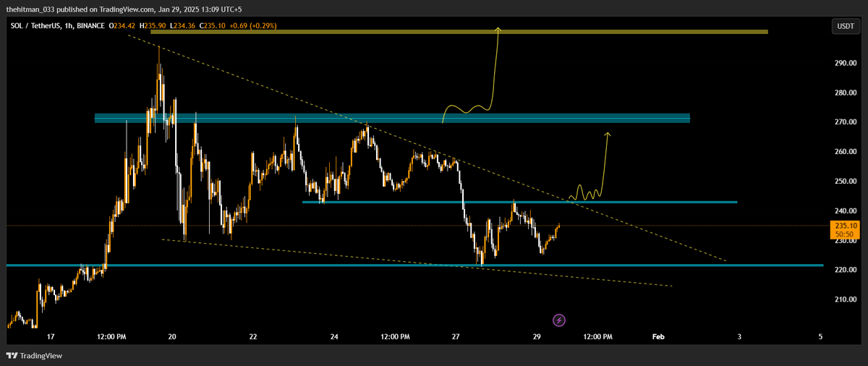Image resolution: width=868 pixels, height=366 pixels.
Task: Click the 270.00 price axis label
Action: pos(846,122)
